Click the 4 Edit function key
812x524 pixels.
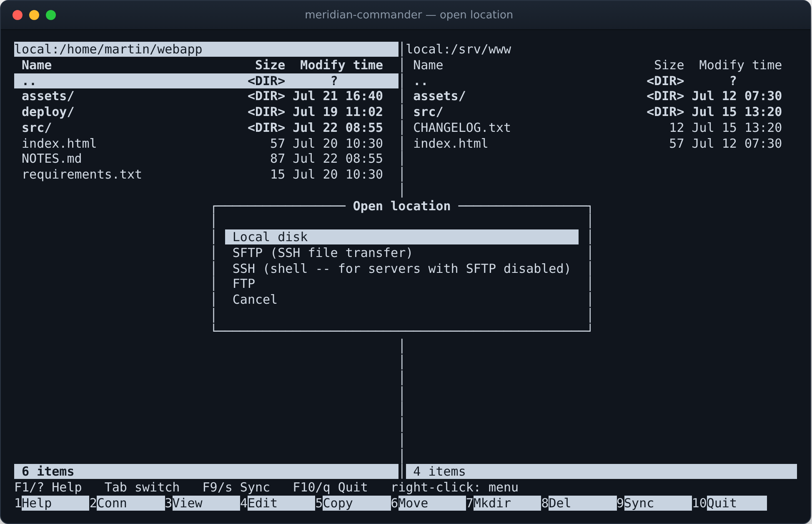click(x=278, y=503)
